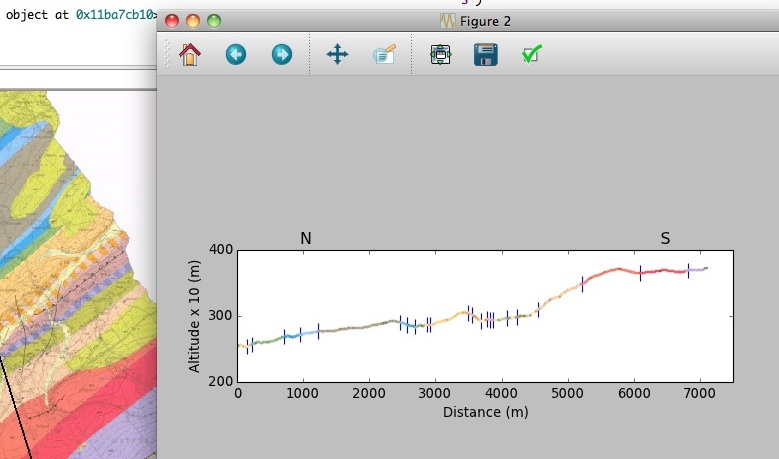779x459 pixels.
Task: Click the S label above the plot
Action: (665, 238)
